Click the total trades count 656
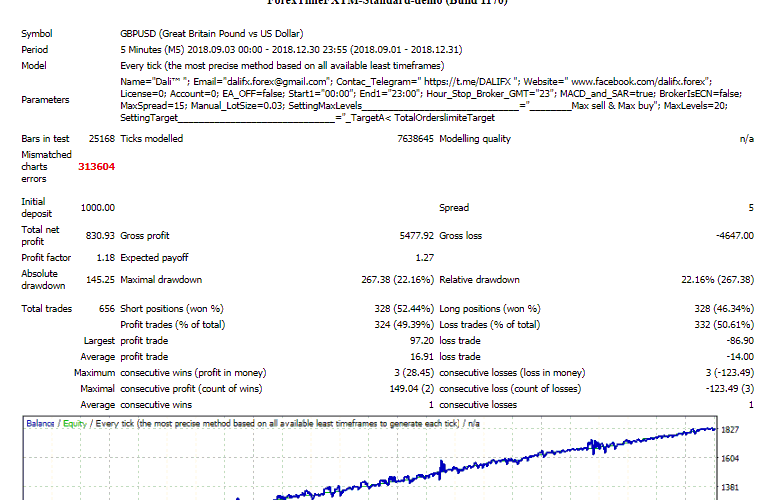The image size is (773, 500). 104,309
